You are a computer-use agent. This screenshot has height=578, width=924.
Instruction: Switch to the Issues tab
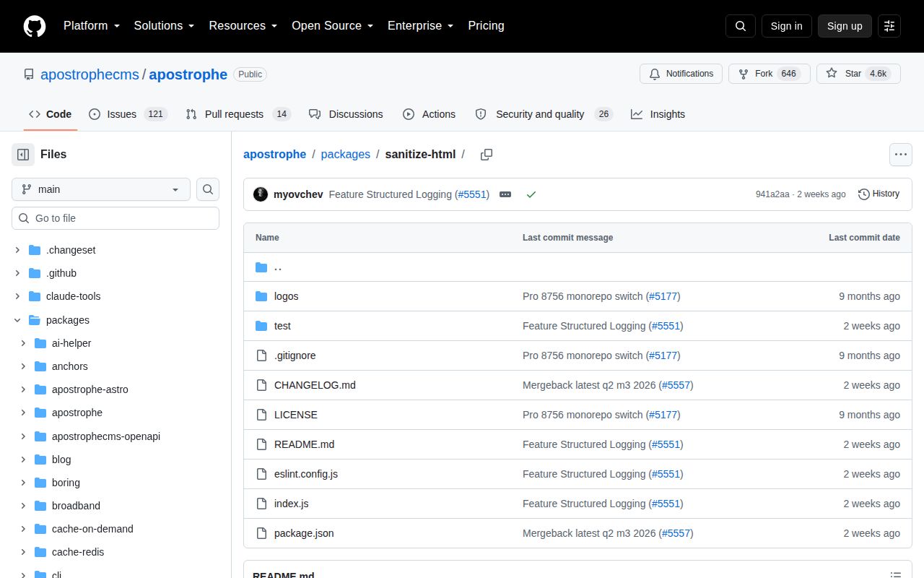128,114
